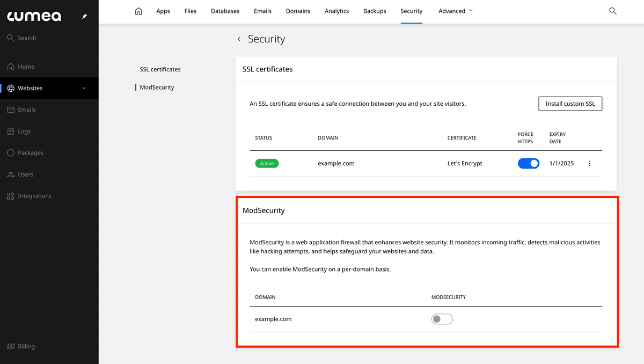
Task: Click the Integrations grid icon
Action: coord(11,196)
